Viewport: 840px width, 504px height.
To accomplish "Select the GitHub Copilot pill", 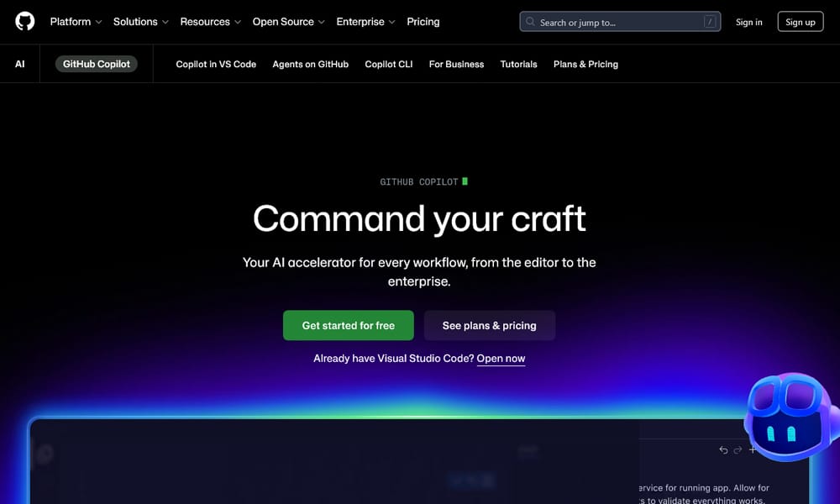I will point(97,64).
